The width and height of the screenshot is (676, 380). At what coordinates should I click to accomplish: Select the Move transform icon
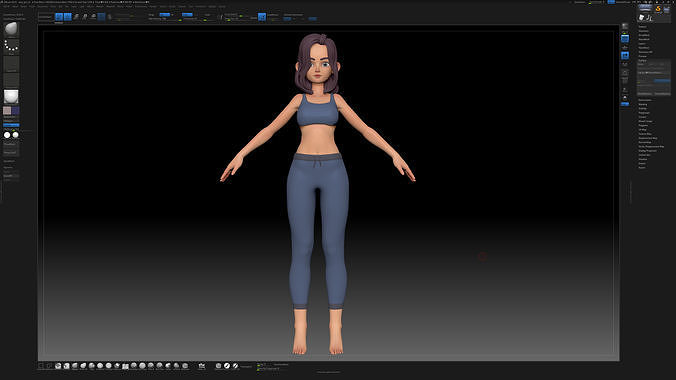(x=76, y=16)
